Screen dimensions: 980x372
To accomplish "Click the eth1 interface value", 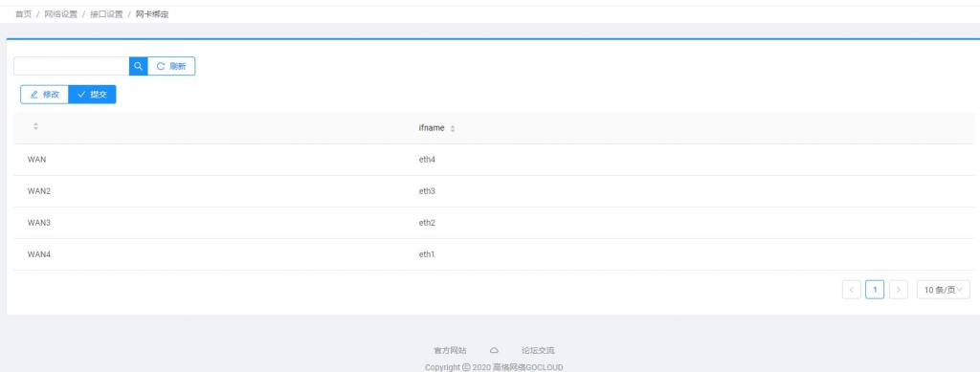I will pos(427,254).
